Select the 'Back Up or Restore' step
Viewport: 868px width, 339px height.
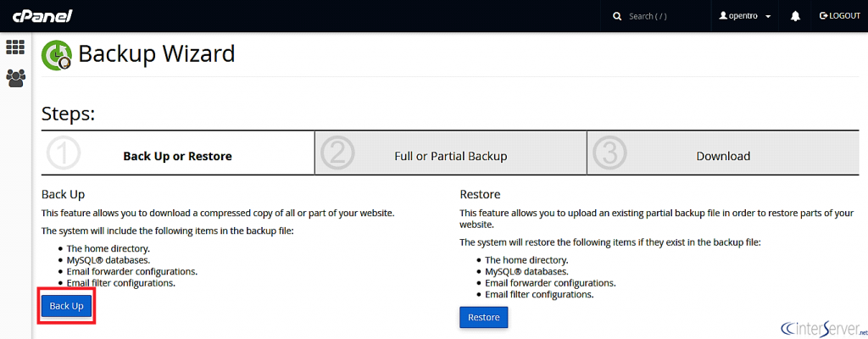[177, 156]
